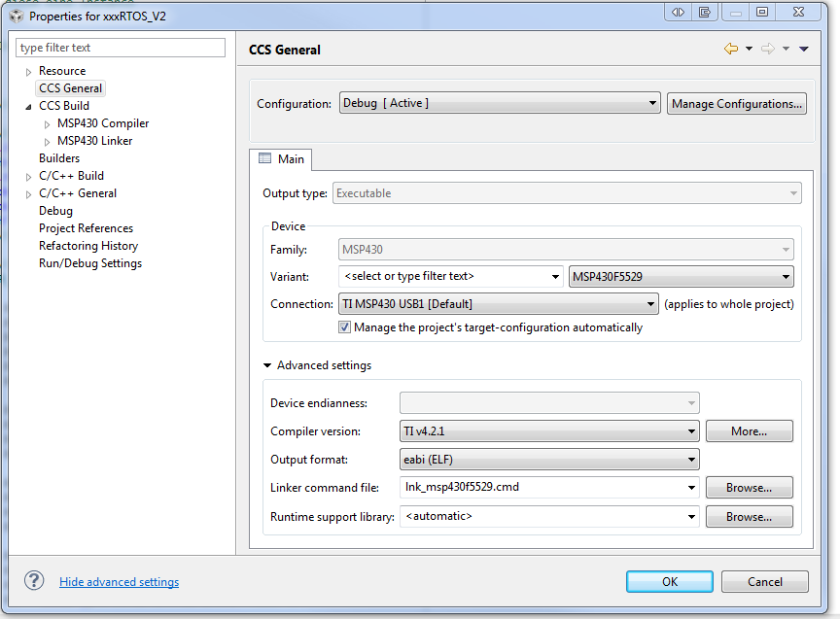Viewport: 840px width, 619px height.
Task: Open the MSP430F5529 variant dropdown
Action: point(681,276)
